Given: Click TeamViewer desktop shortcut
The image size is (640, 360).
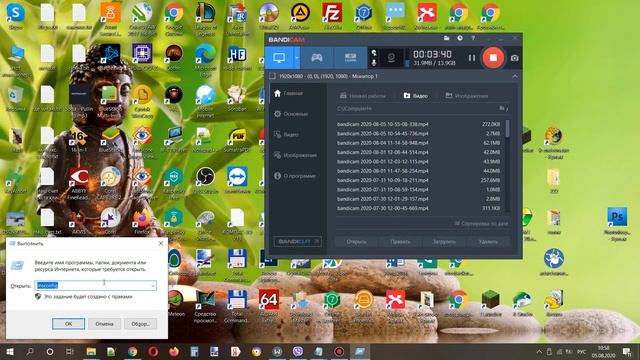Looking at the screenshot, I should coord(237,180).
